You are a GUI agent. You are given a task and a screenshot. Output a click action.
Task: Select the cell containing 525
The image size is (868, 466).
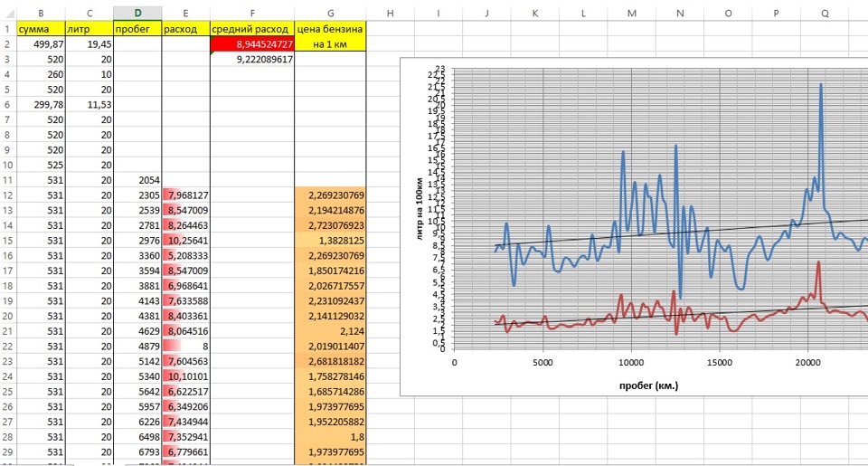tap(41, 165)
